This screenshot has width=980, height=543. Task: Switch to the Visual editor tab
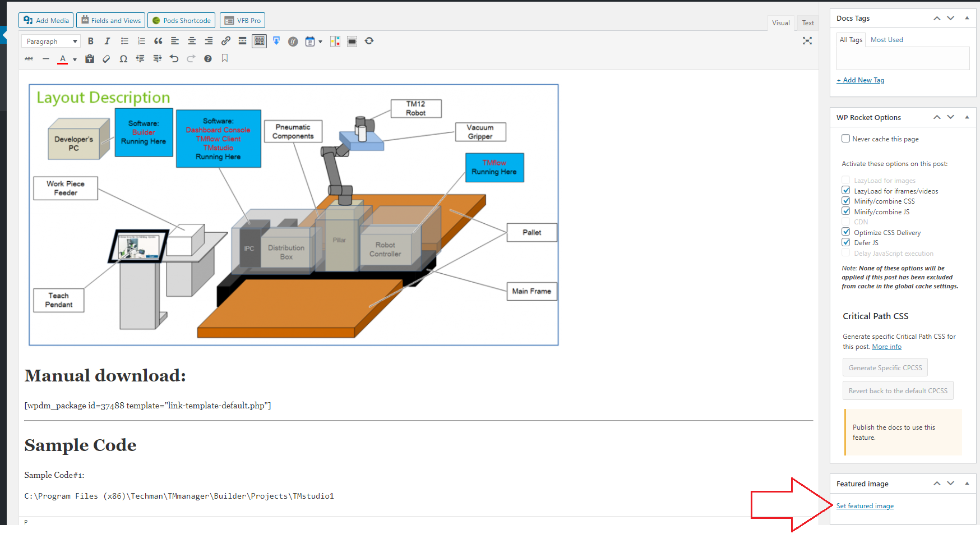pos(780,22)
